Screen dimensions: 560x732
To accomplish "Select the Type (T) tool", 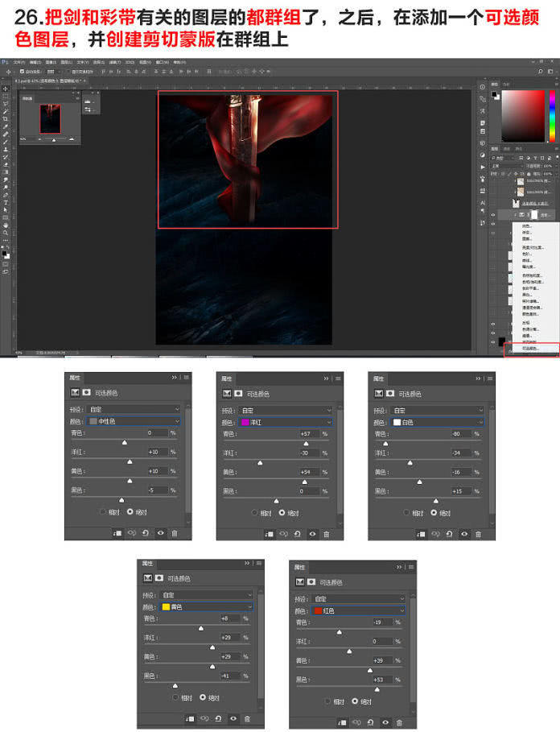I will (x=5, y=202).
